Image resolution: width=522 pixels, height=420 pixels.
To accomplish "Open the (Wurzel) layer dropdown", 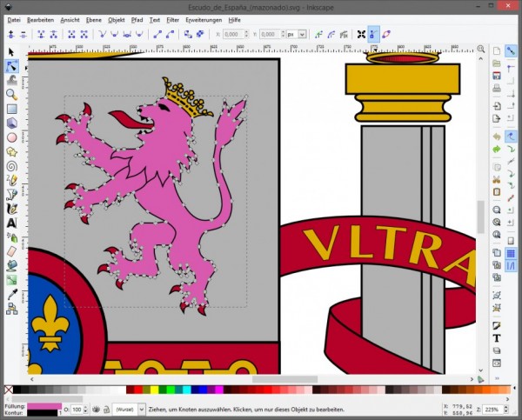I will pyautogui.click(x=131, y=409).
